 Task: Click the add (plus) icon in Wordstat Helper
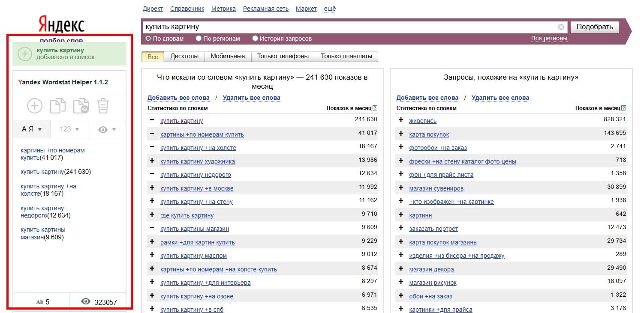35,106
